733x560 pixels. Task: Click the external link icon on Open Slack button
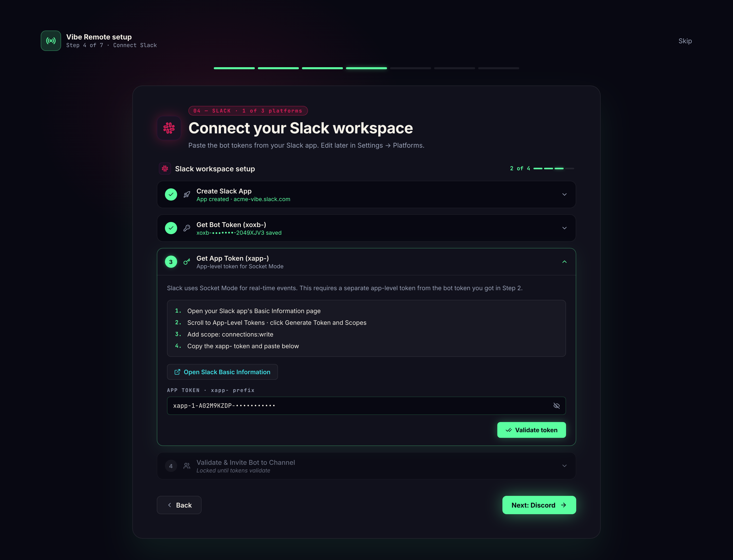click(x=177, y=372)
